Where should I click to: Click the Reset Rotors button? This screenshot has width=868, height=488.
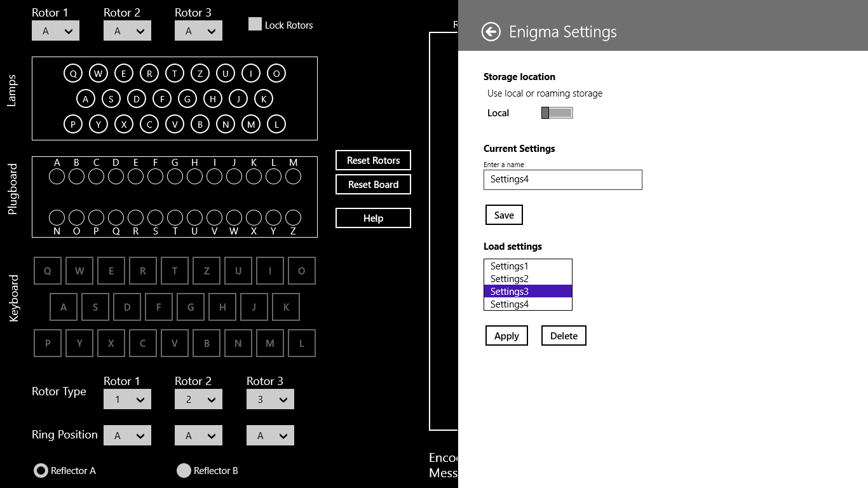[373, 160]
